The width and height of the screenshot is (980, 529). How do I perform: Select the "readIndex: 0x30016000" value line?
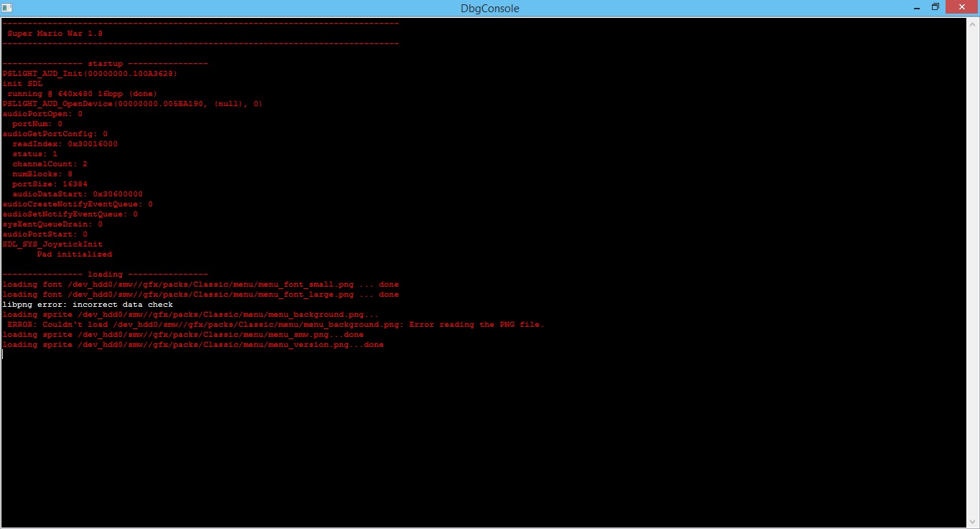[x=65, y=144]
